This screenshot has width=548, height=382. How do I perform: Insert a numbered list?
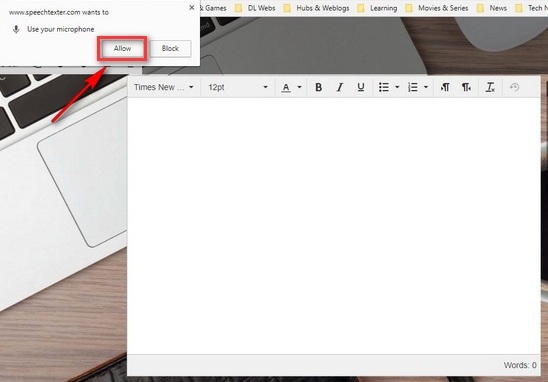coord(413,87)
